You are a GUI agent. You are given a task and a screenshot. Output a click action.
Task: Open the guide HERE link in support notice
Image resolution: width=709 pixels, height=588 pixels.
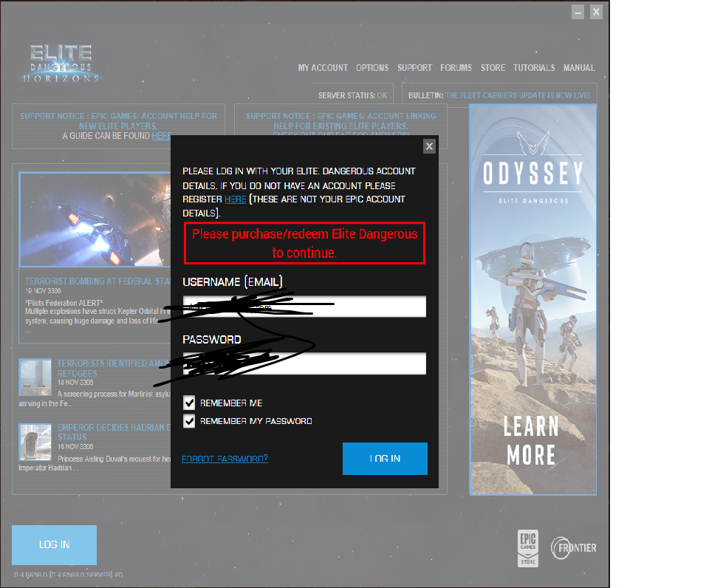pos(162,136)
